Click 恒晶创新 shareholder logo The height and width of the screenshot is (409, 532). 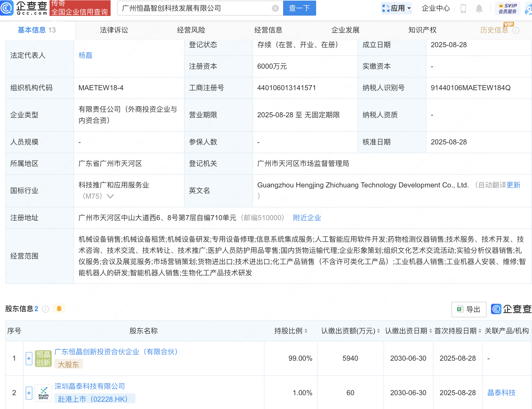43,358
